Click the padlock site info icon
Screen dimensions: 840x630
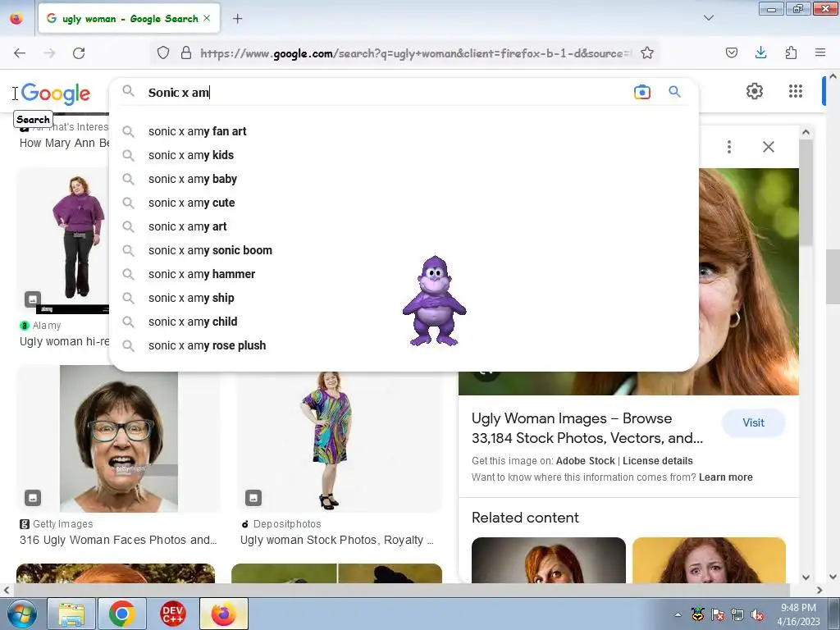coord(186,52)
